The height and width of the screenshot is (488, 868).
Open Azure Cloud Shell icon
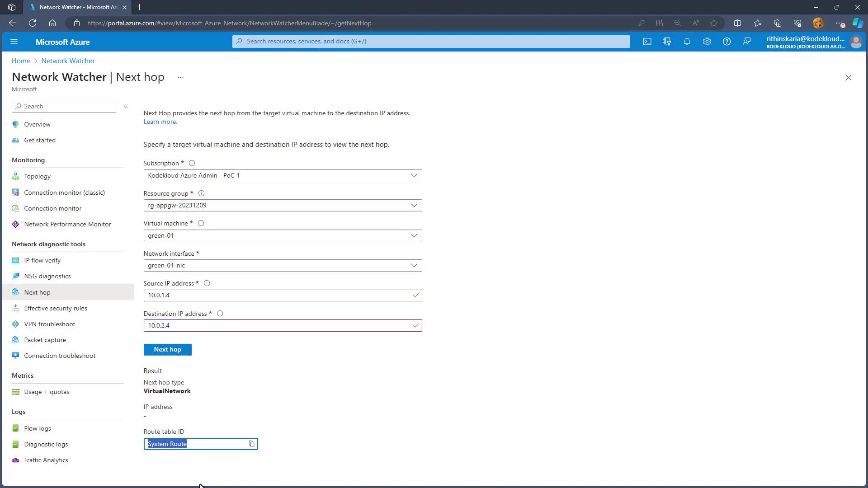click(x=647, y=42)
